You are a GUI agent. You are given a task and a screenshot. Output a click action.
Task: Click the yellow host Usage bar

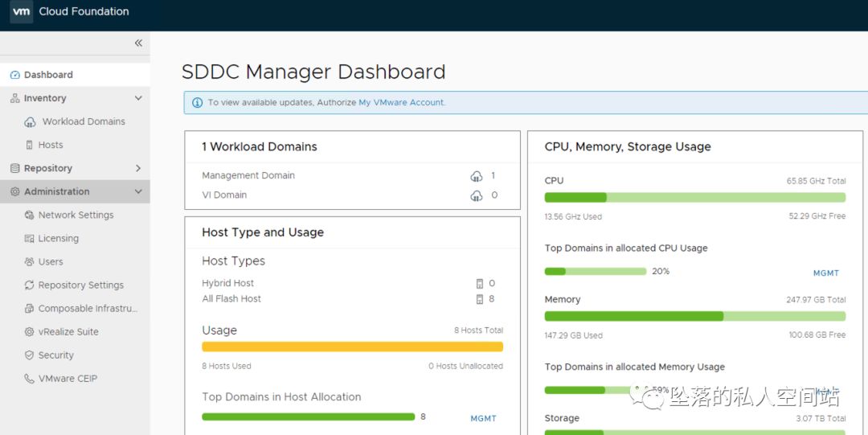[x=352, y=347]
